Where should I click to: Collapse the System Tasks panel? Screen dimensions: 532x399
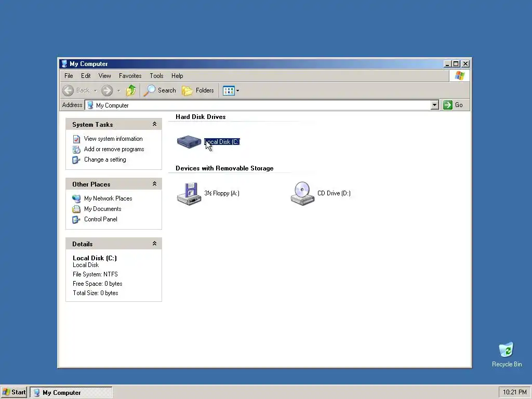154,124
